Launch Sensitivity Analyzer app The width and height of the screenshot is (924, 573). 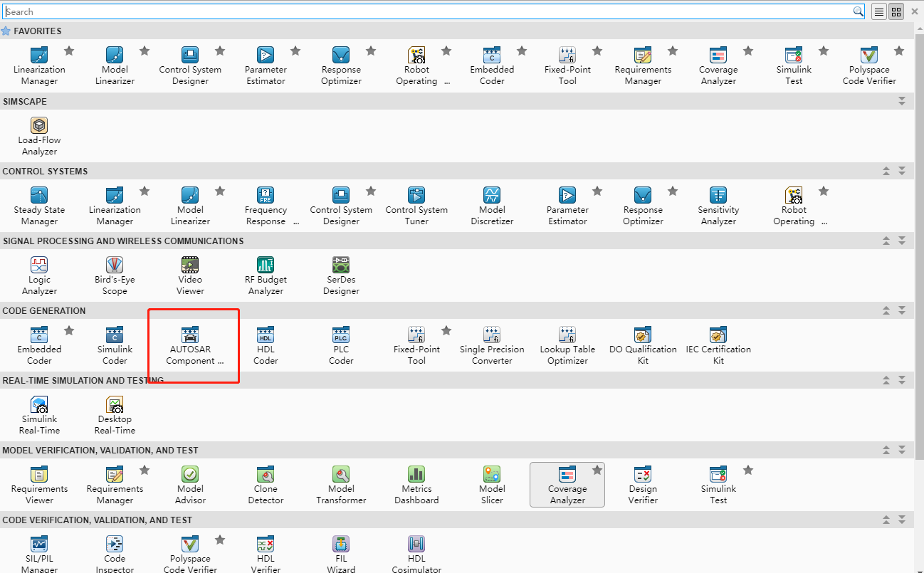point(718,206)
